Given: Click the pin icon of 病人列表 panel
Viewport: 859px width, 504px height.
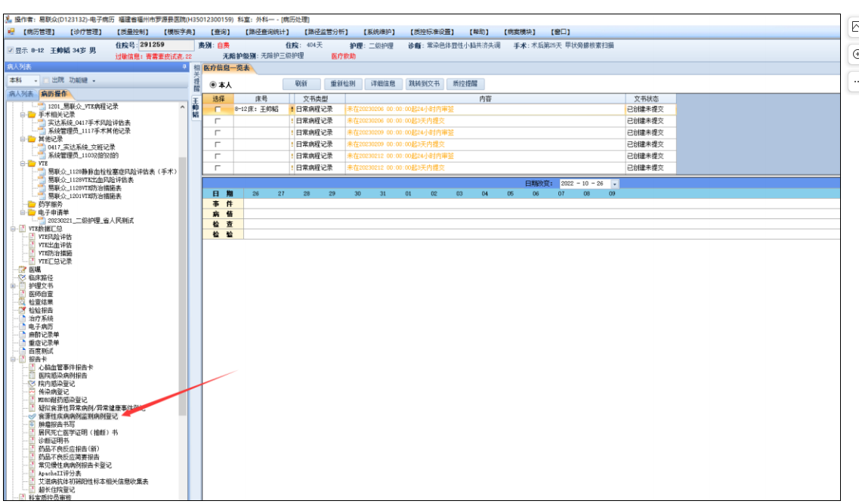Looking at the screenshot, I should click(x=184, y=66).
